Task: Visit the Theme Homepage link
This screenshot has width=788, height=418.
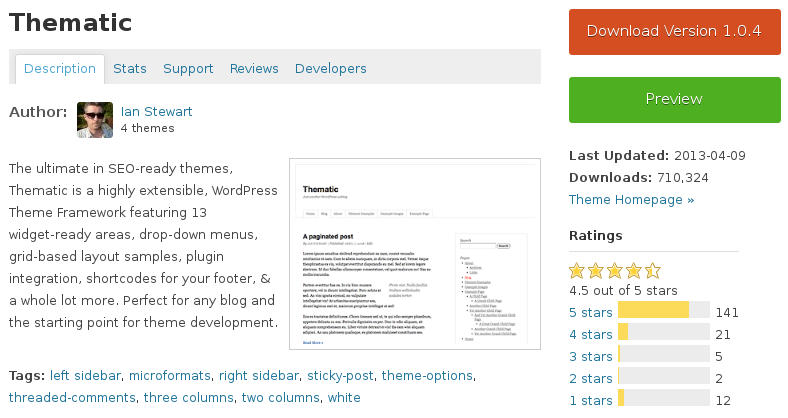Action: 631,200
